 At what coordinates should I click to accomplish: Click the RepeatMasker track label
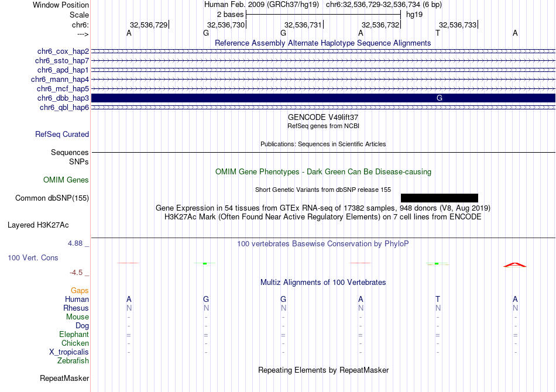64,379
